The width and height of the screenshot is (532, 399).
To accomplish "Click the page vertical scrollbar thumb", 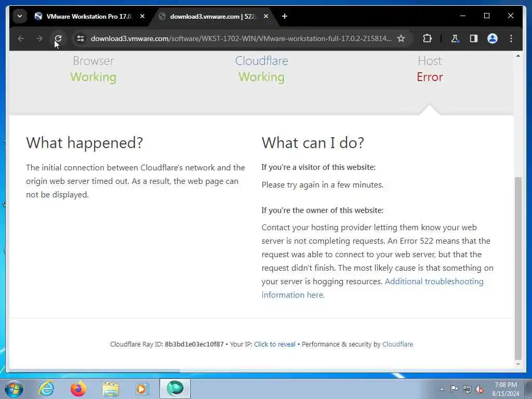I will tap(518, 268).
